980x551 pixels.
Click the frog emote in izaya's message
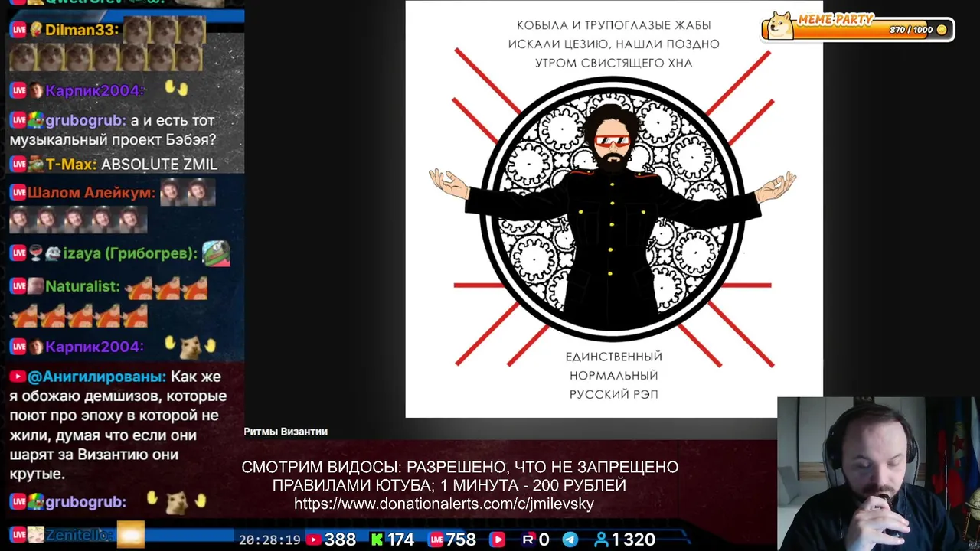(x=216, y=253)
